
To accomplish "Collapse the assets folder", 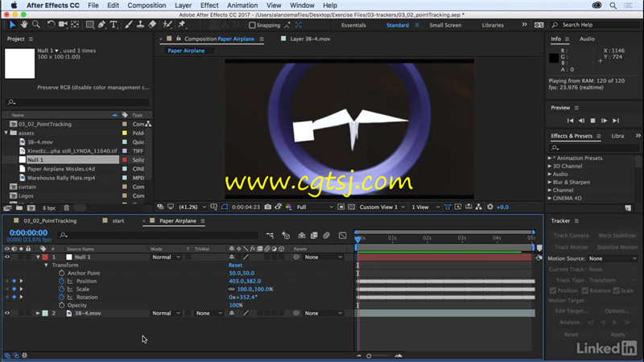I will 6,133.
